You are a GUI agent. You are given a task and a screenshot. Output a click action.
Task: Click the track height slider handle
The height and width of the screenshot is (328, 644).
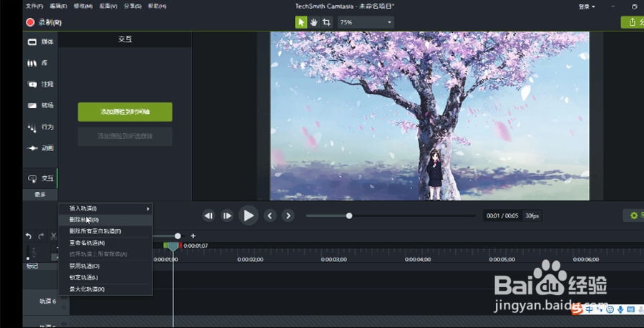click(28, 258)
